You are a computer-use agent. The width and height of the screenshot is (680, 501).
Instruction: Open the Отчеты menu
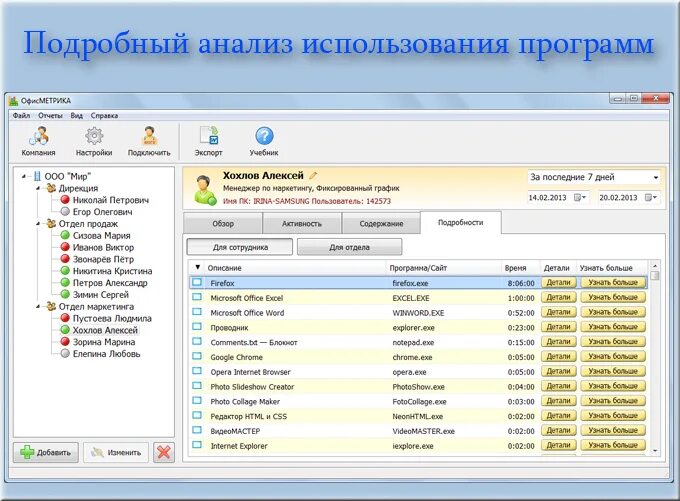point(50,116)
